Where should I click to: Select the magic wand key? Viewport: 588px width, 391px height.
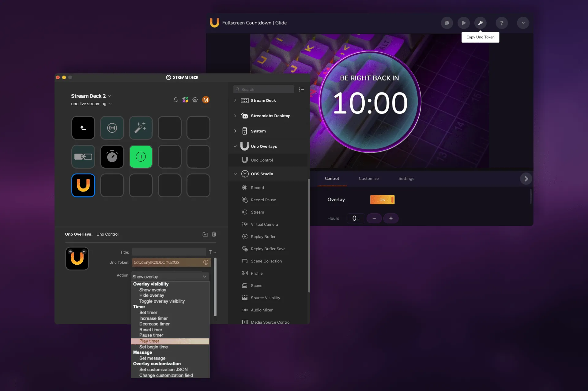pos(141,128)
